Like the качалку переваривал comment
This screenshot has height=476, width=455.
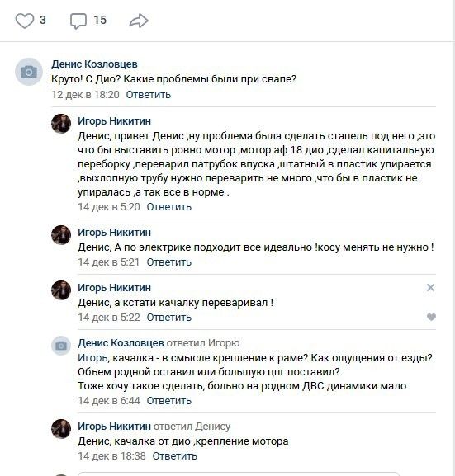pyautogui.click(x=431, y=317)
